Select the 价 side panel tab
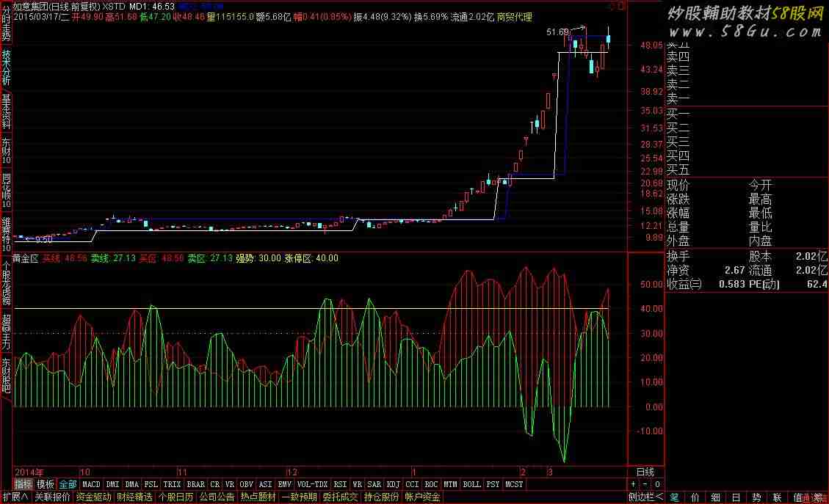The width and height of the screenshot is (829, 504). pos(695,497)
